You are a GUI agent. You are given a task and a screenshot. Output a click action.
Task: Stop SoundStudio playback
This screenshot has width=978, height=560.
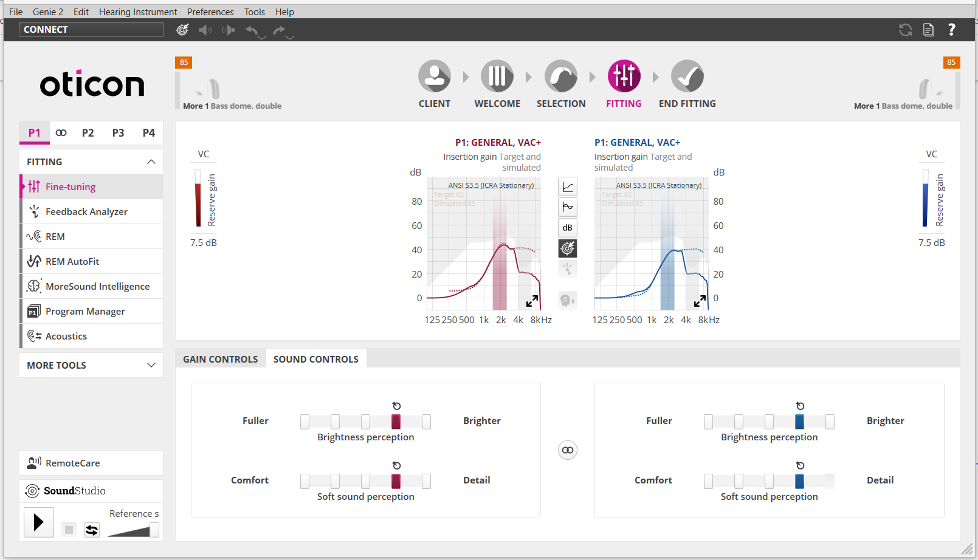(69, 530)
